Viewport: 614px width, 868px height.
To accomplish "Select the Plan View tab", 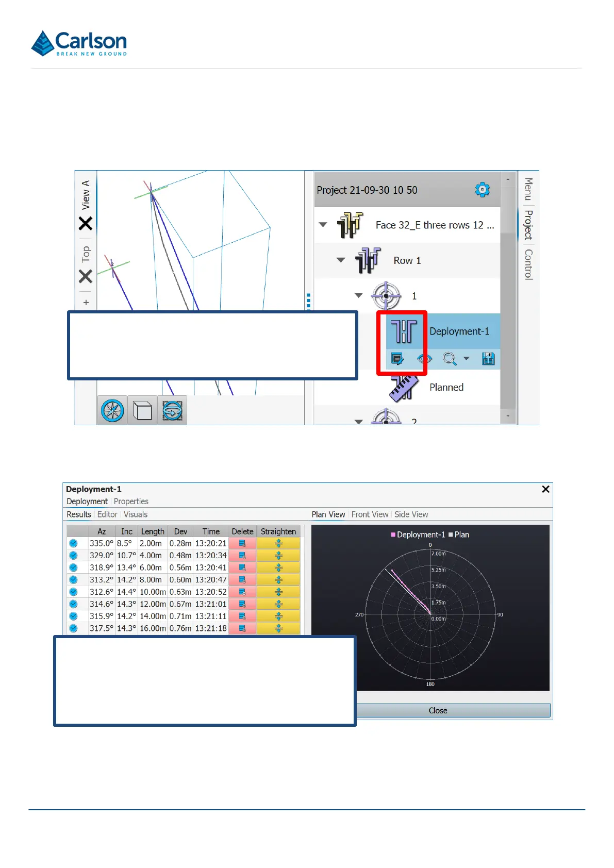I will pyautogui.click(x=328, y=514).
